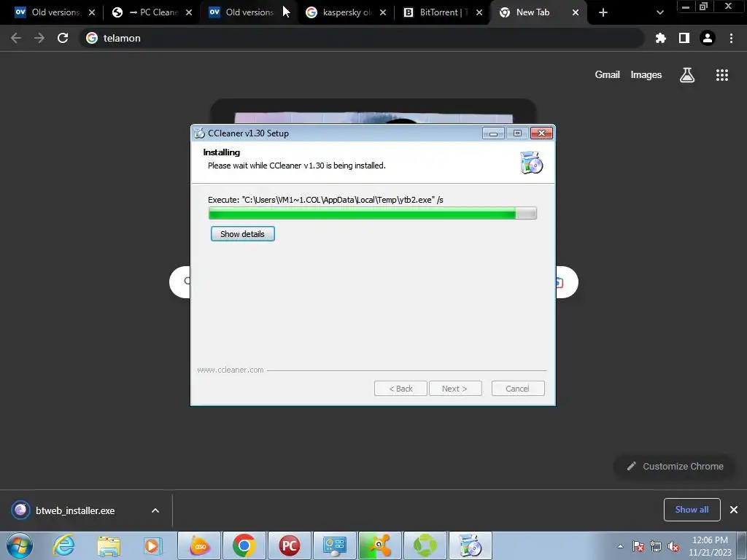Screen dimensions: 747x560
Task: Close the PC Cleaner tab
Action: pos(189,12)
